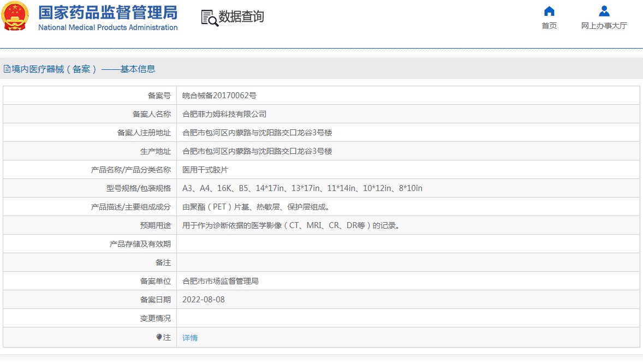Select company name 合肥菲力姆科技有限公司
643x364 pixels.
pyautogui.click(x=224, y=115)
